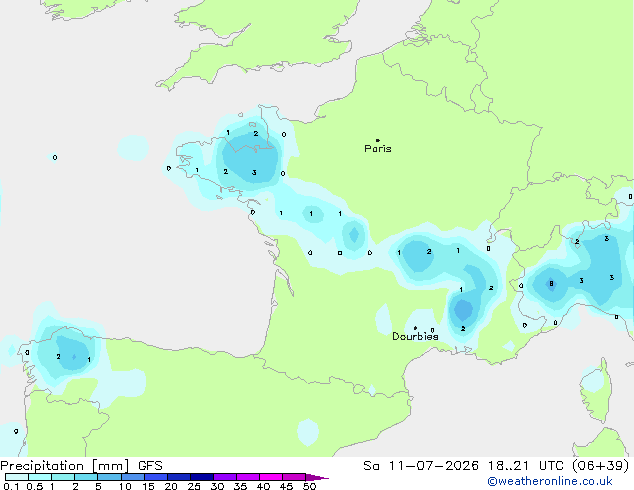Pick the legend swatch between 30 and 35
The width and height of the screenshot is (634, 490).
pyautogui.click(x=225, y=477)
